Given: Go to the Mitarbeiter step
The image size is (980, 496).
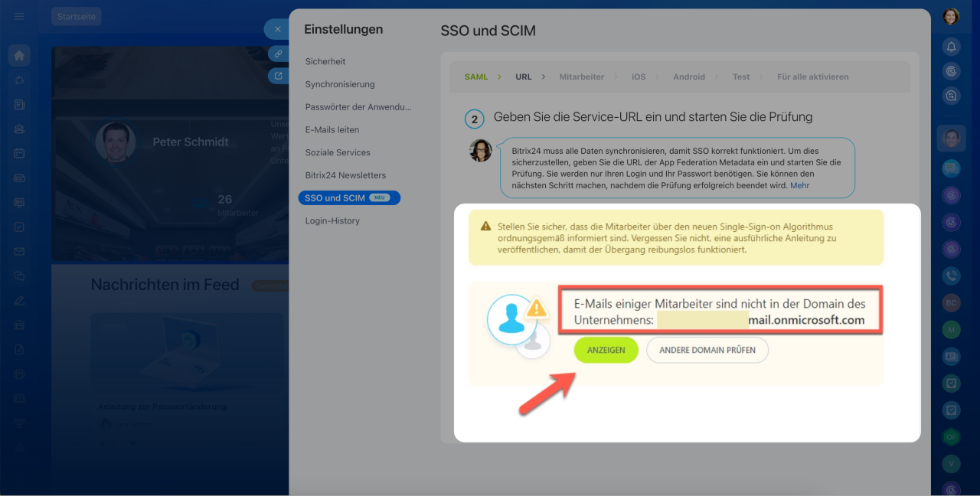Looking at the screenshot, I should click(582, 77).
